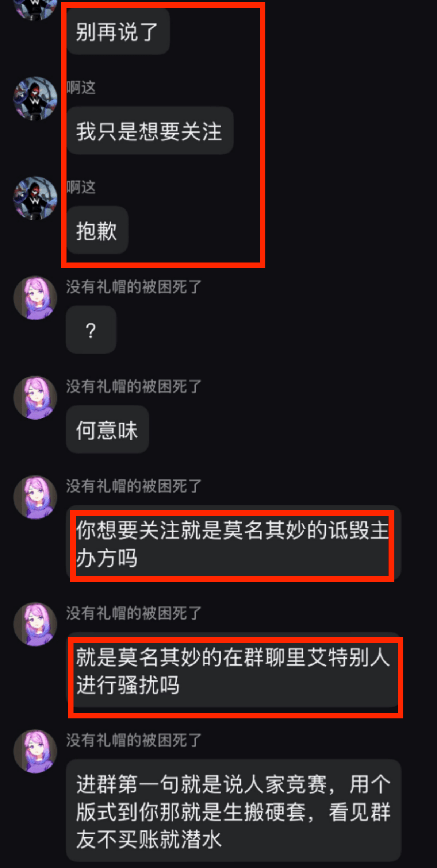437x868 pixels.
Task: Select the long message starting "进群第一句"
Action: pyautogui.click(x=234, y=811)
